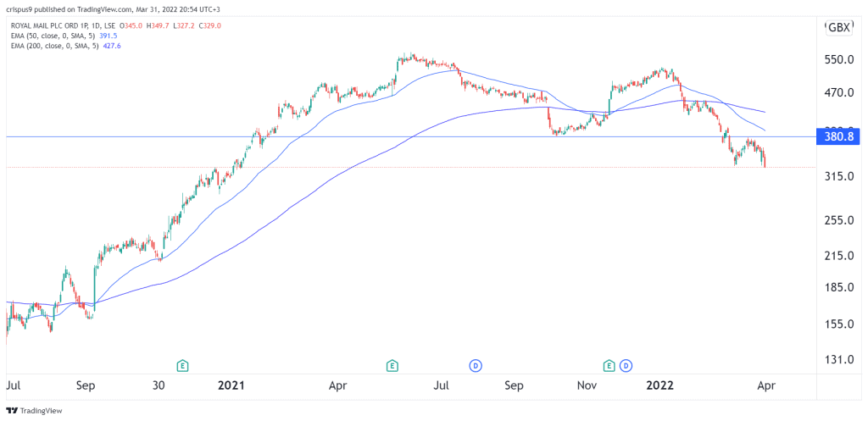Click the EMA 200 value 427.6
This screenshot has width=868, height=421.
[112, 46]
